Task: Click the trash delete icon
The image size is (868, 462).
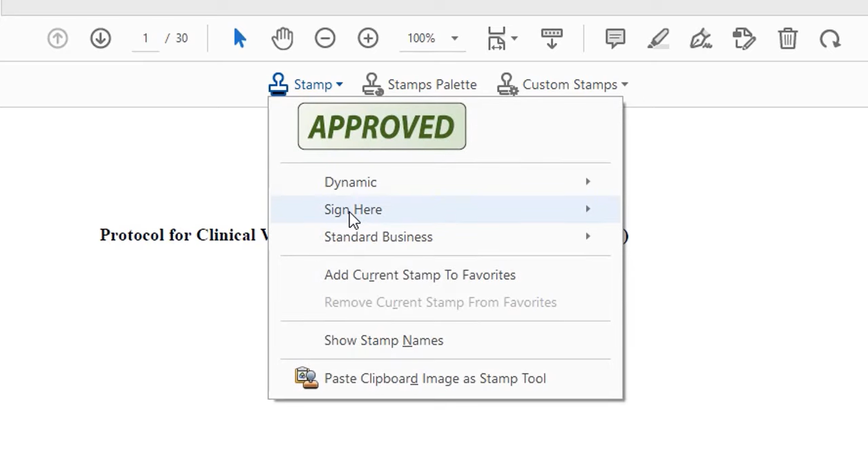Action: 787,38
